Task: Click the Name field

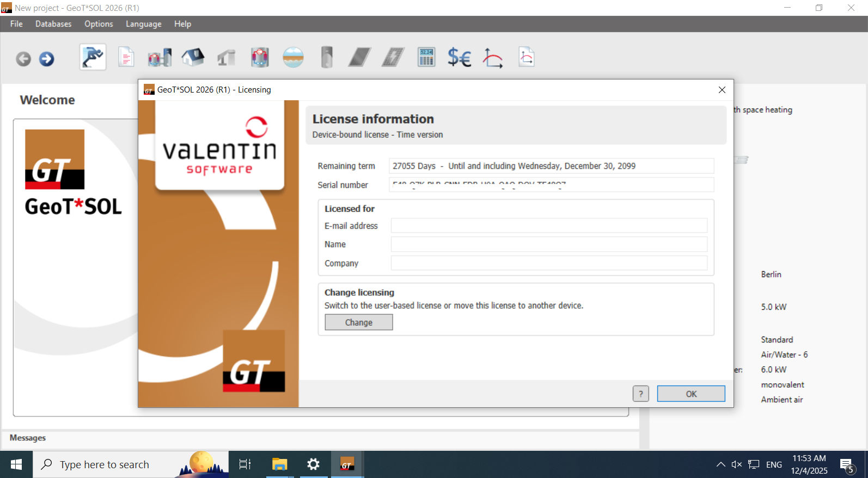Action: 549,244
